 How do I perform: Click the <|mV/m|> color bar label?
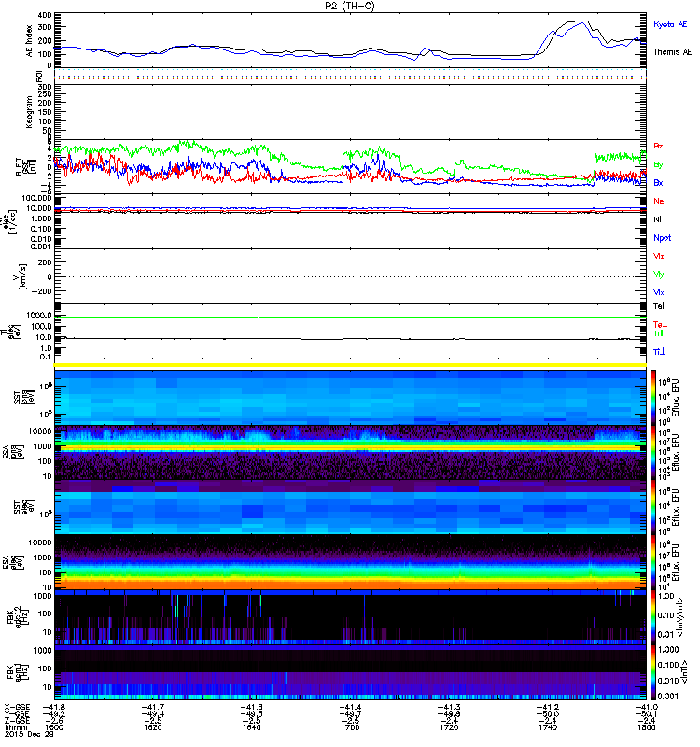pos(679,617)
